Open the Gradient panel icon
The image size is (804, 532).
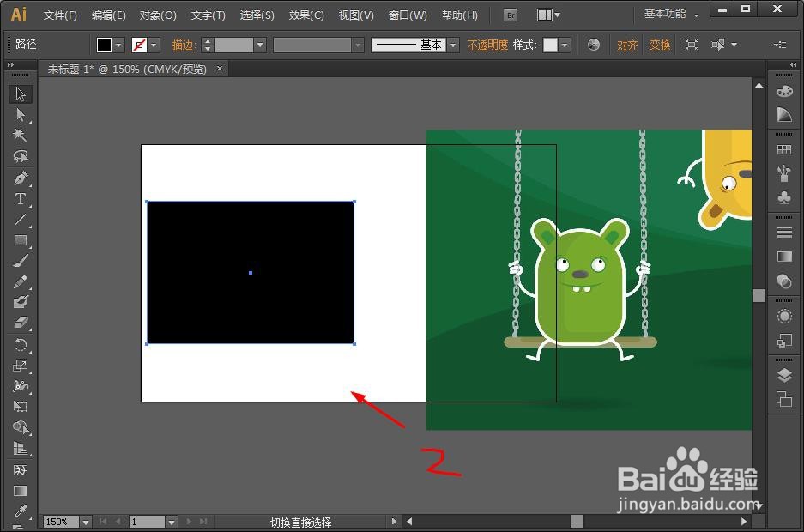click(x=784, y=257)
